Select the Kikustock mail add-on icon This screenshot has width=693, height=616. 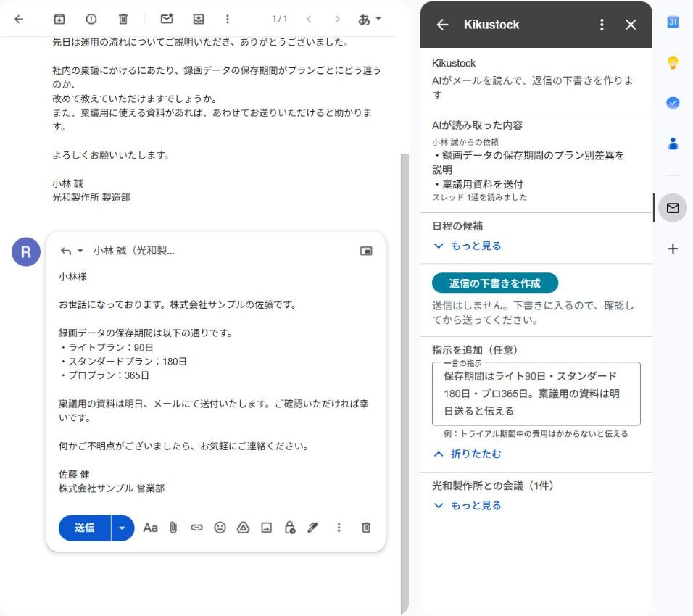pos(673,208)
